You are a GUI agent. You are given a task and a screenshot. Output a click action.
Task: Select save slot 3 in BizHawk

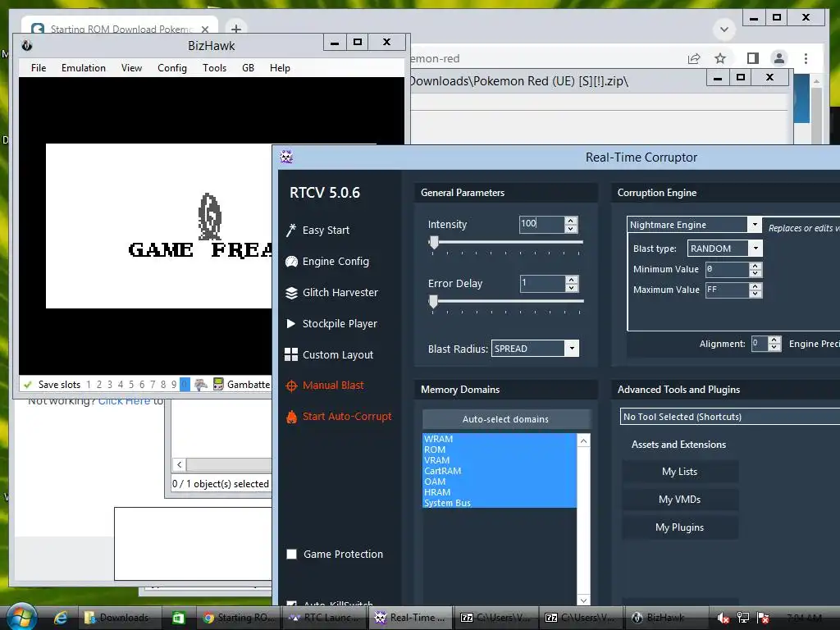point(110,384)
